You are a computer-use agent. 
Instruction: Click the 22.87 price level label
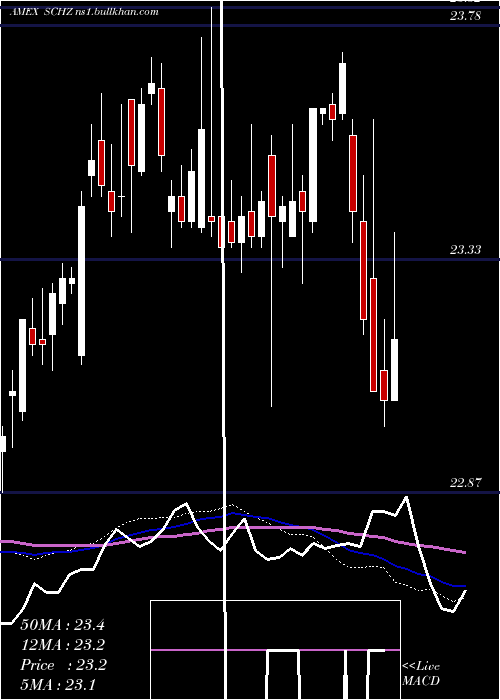click(465, 483)
